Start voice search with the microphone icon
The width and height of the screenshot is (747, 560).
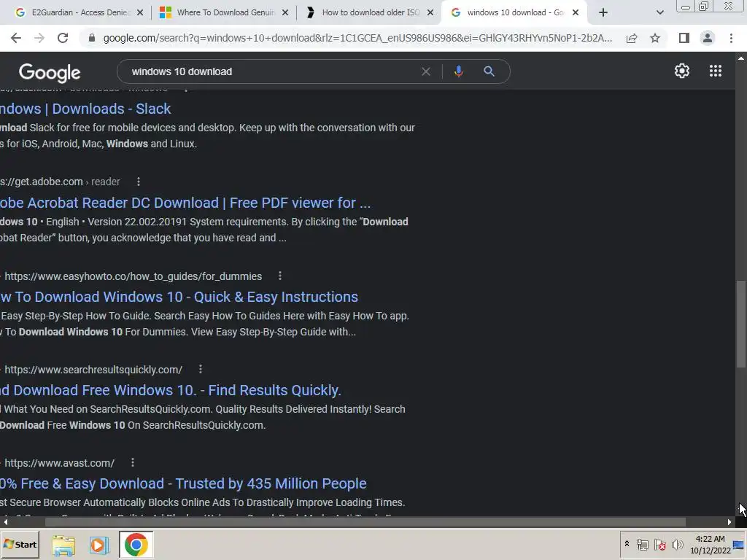pyautogui.click(x=458, y=71)
